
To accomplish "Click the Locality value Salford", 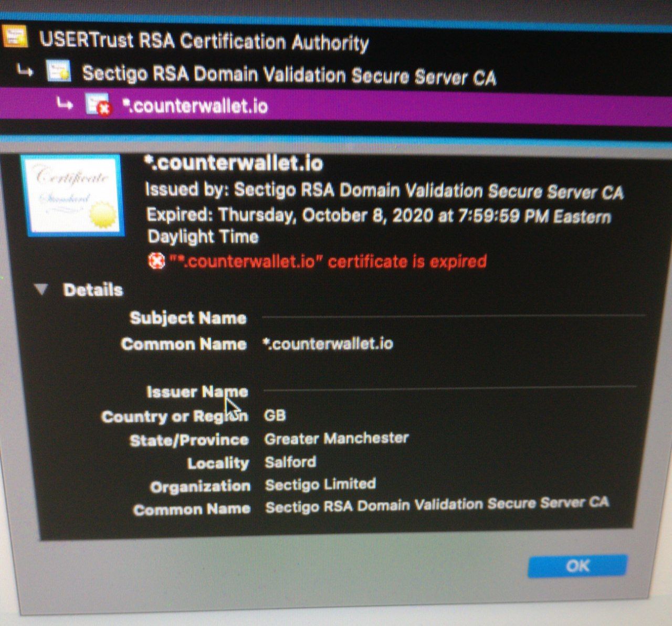I will (290, 462).
